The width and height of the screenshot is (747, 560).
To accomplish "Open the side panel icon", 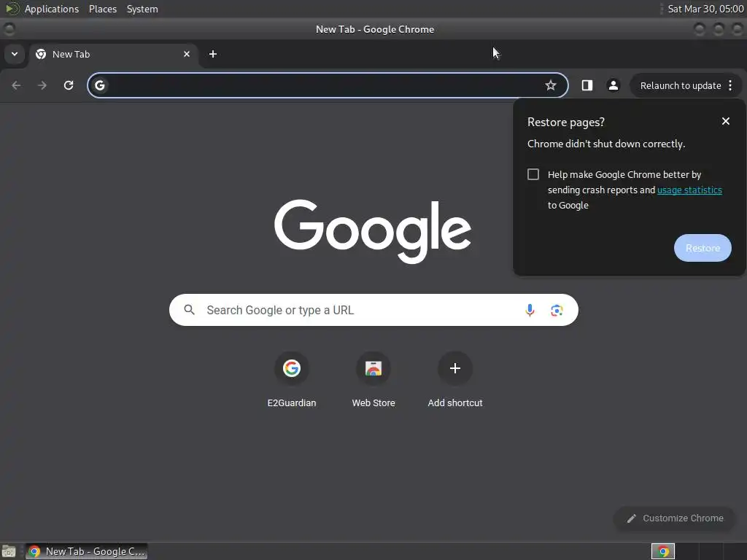I will pyautogui.click(x=587, y=85).
